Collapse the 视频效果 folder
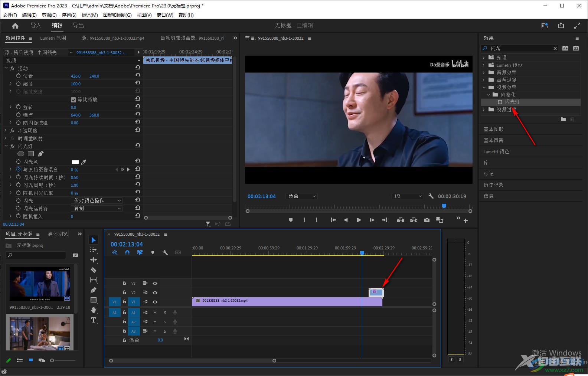 click(484, 87)
